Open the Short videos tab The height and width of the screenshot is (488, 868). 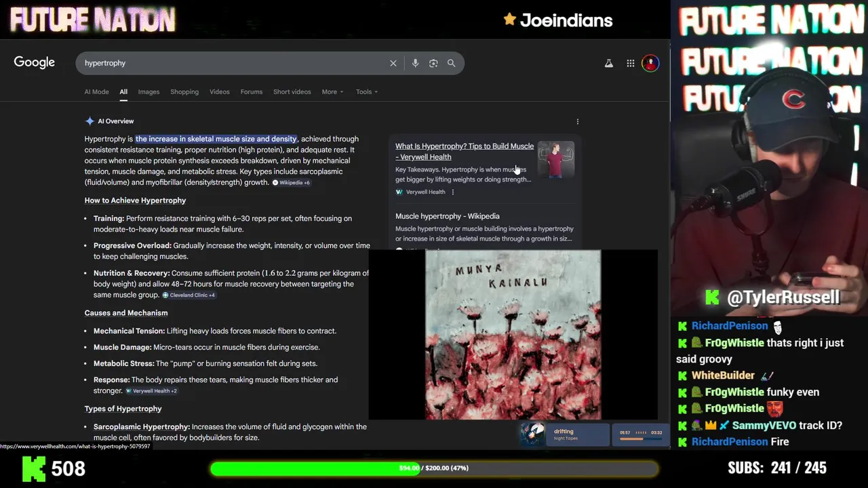[x=292, y=91]
